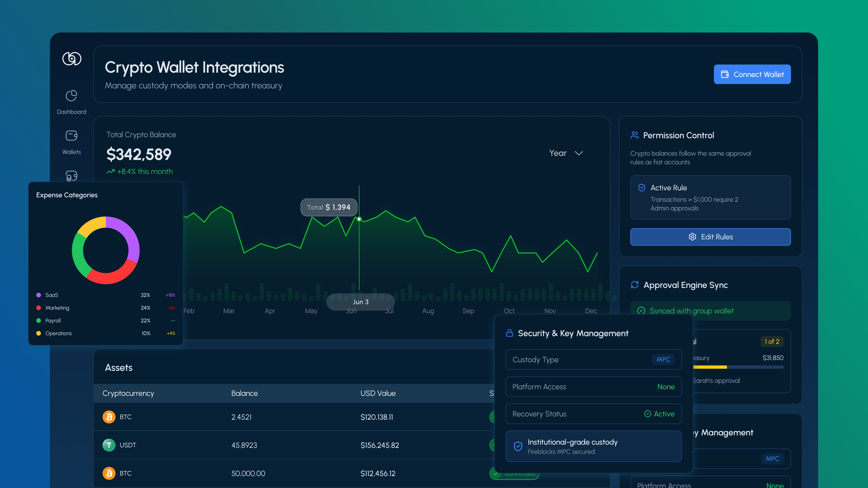Click the sidebar icon below Wallets

71,176
